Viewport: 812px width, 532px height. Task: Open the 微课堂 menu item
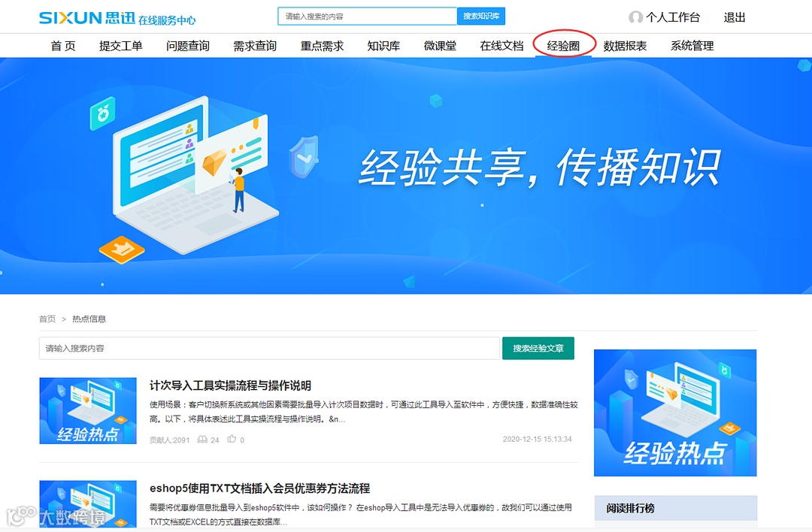pos(440,46)
